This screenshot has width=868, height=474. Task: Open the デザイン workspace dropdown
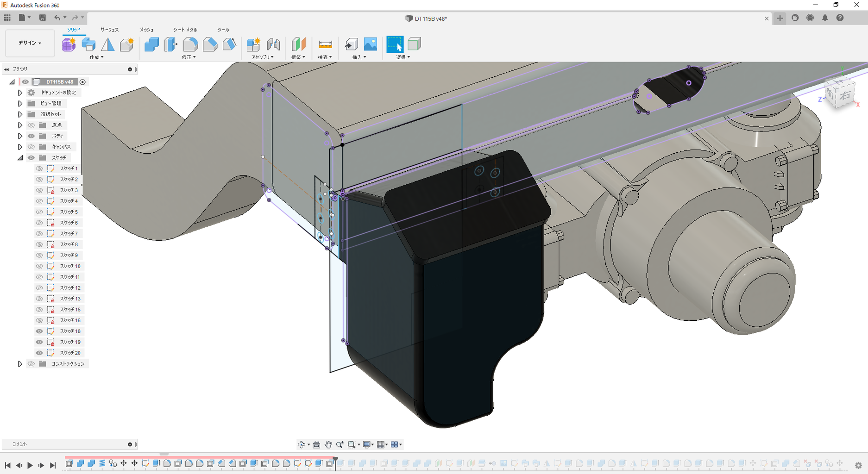pos(30,43)
